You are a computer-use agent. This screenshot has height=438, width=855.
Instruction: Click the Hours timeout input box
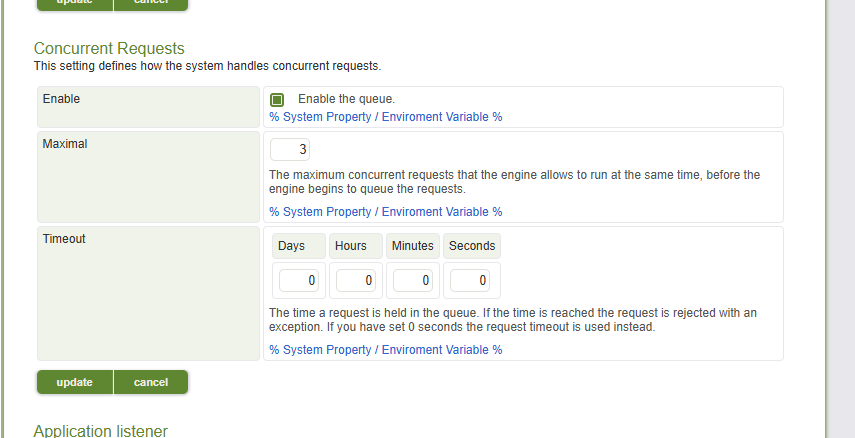355,281
